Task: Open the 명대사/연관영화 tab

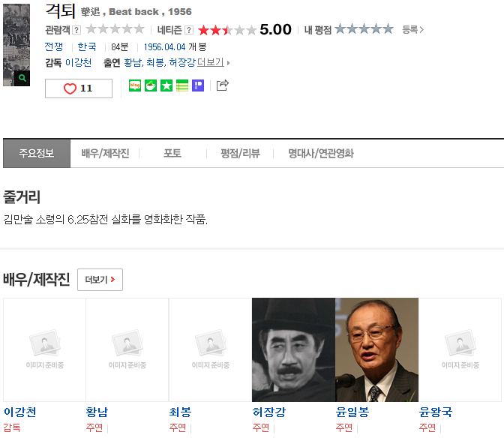Action: tap(321, 153)
